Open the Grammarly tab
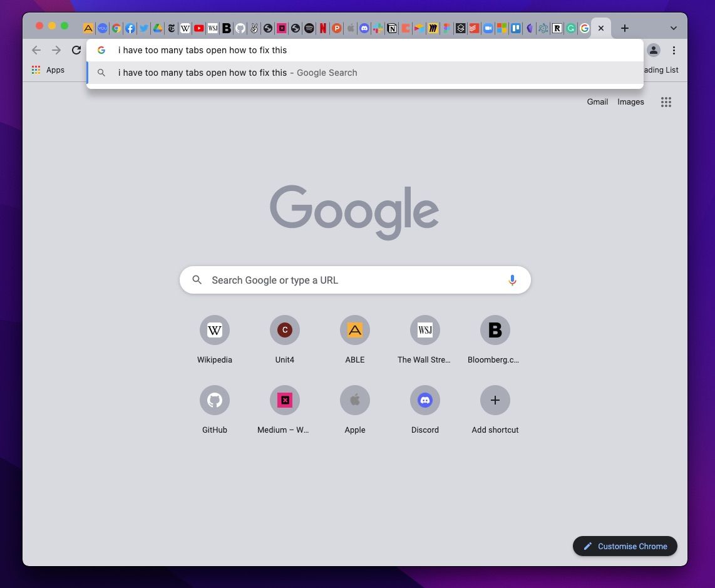The width and height of the screenshot is (715, 588). [570, 28]
